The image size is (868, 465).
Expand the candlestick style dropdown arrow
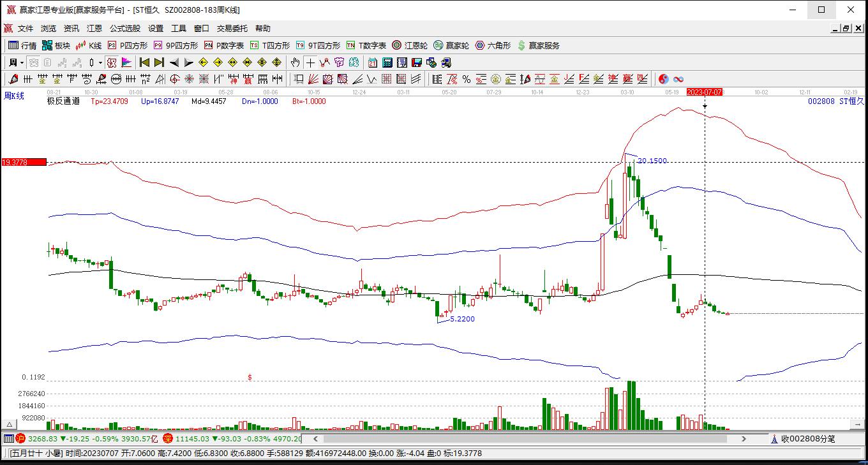(x=100, y=63)
